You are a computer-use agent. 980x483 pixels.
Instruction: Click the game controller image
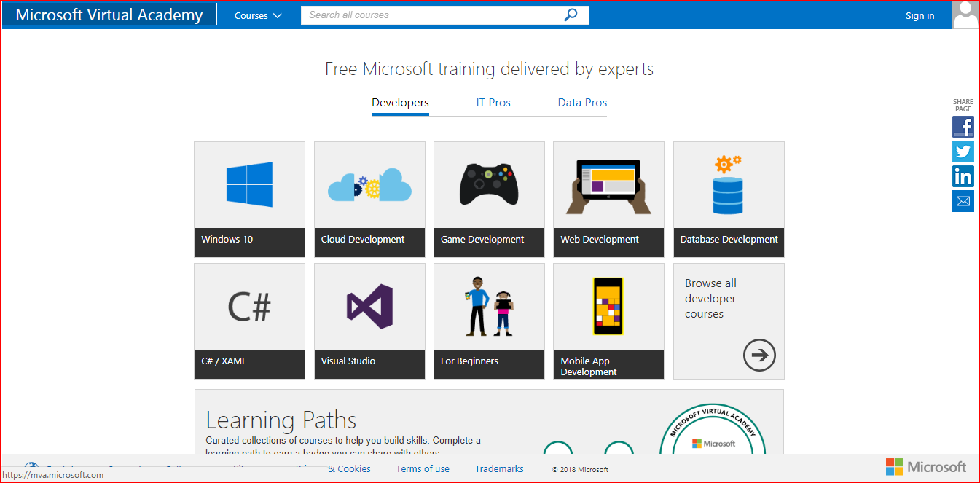(489, 184)
